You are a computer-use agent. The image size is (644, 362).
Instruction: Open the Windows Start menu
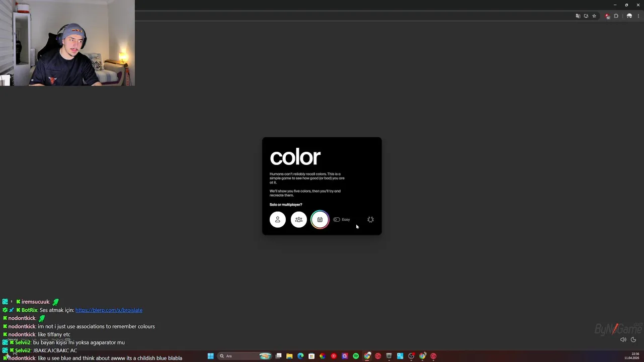coord(211,356)
